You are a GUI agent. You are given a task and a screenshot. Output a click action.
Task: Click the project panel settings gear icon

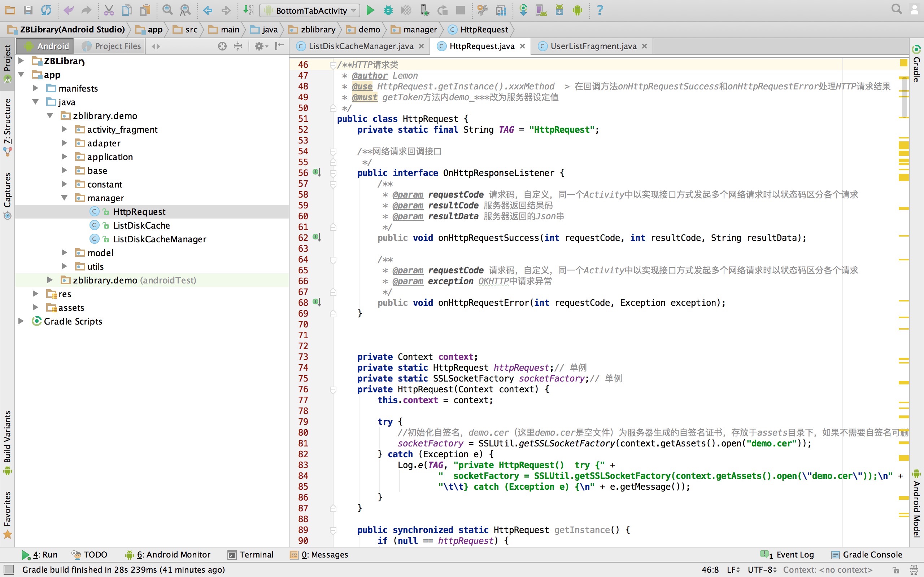click(259, 46)
